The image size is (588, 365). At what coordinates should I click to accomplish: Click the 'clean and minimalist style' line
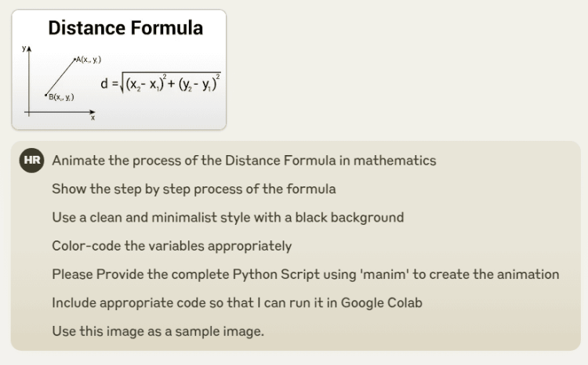[228, 217]
